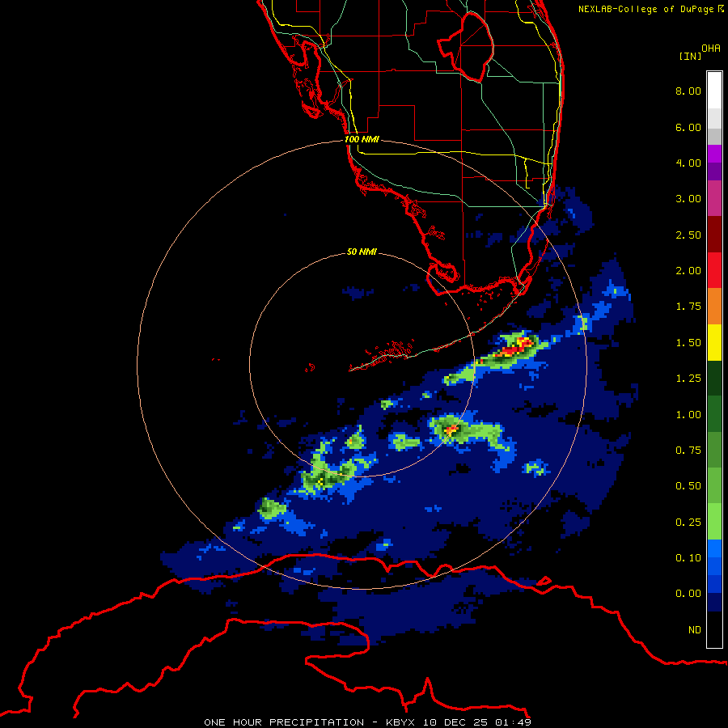Click the 100 NMI range ring label

tap(362, 139)
